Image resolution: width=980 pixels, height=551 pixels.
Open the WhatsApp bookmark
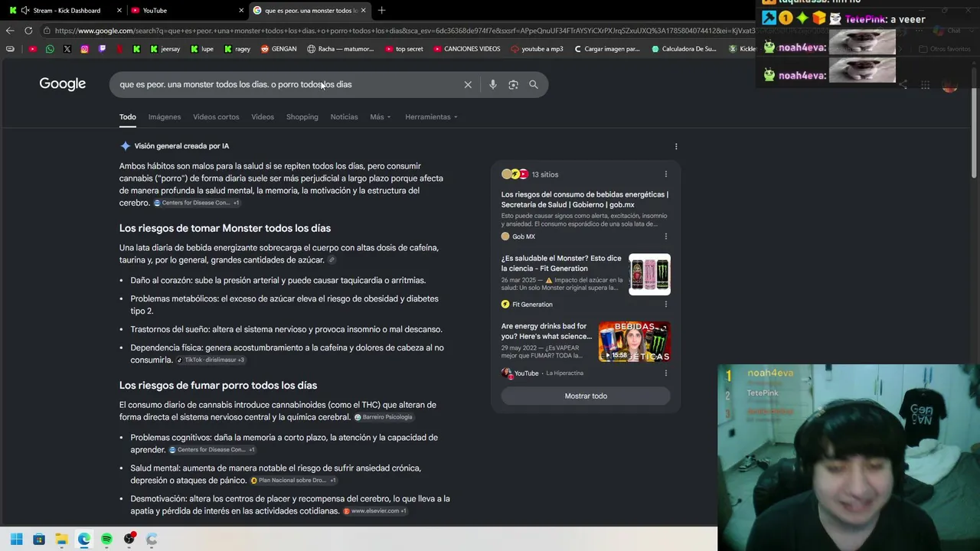pyautogui.click(x=50, y=49)
